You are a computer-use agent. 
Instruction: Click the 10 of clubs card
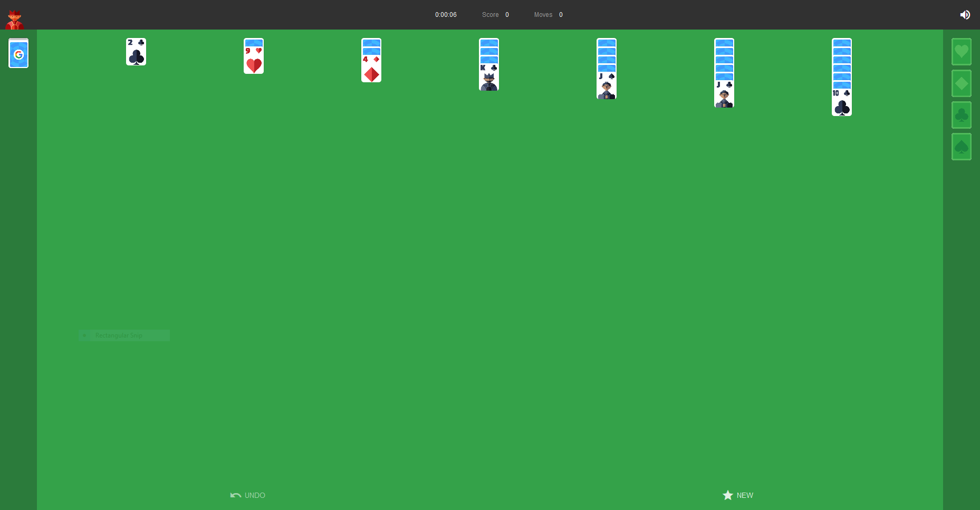tap(842, 102)
